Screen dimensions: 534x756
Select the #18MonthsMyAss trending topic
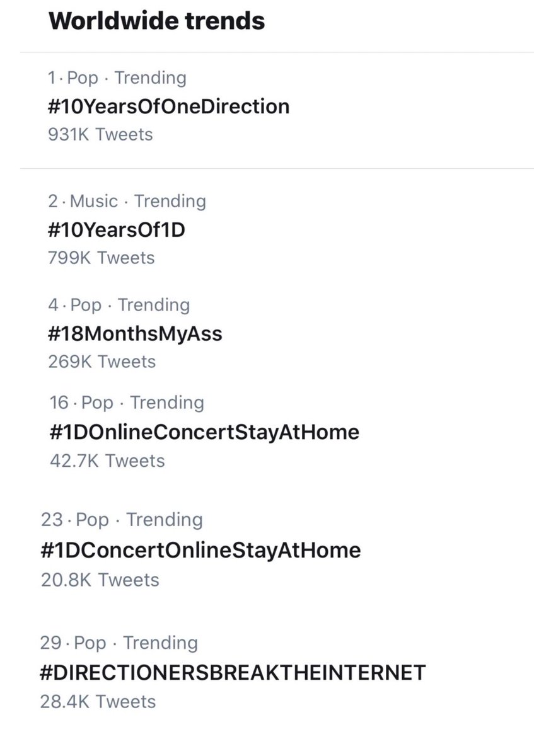coord(136,333)
